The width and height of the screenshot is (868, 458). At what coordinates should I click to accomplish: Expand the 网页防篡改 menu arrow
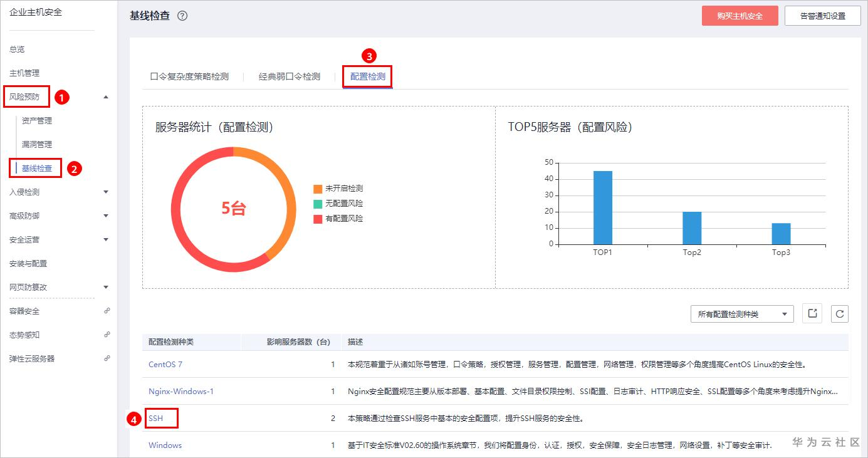[106, 288]
